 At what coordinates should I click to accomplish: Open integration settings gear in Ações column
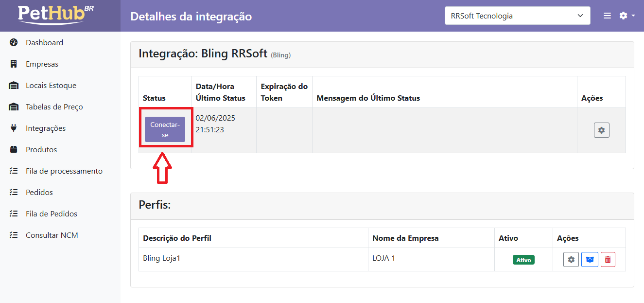pos(602,130)
